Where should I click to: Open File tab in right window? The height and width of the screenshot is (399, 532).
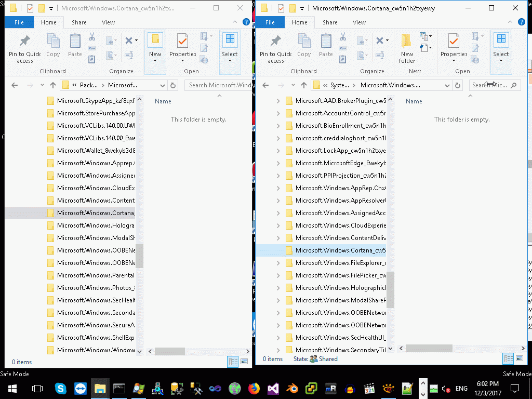[x=270, y=22]
